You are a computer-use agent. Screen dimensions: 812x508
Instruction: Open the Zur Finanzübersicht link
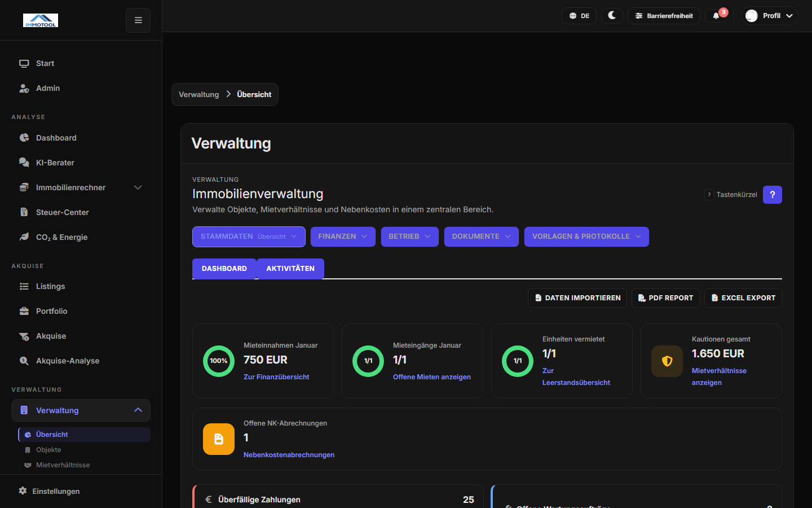click(x=276, y=376)
